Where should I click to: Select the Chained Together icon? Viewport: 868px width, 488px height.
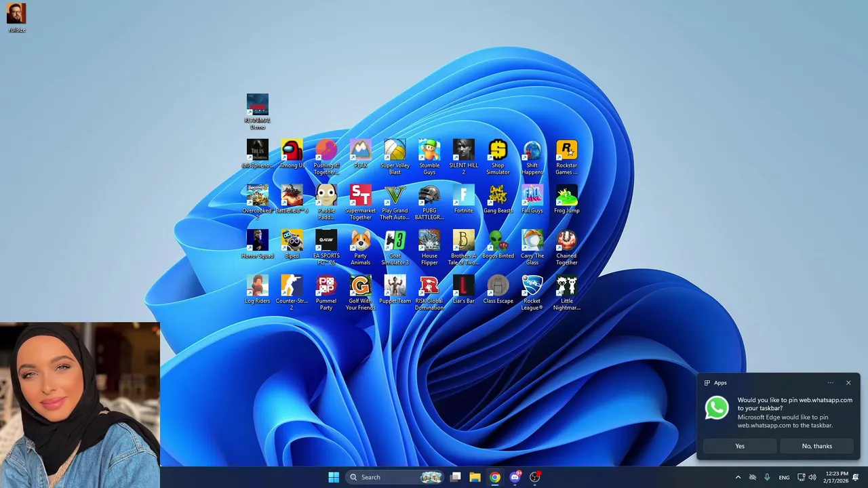(x=567, y=247)
